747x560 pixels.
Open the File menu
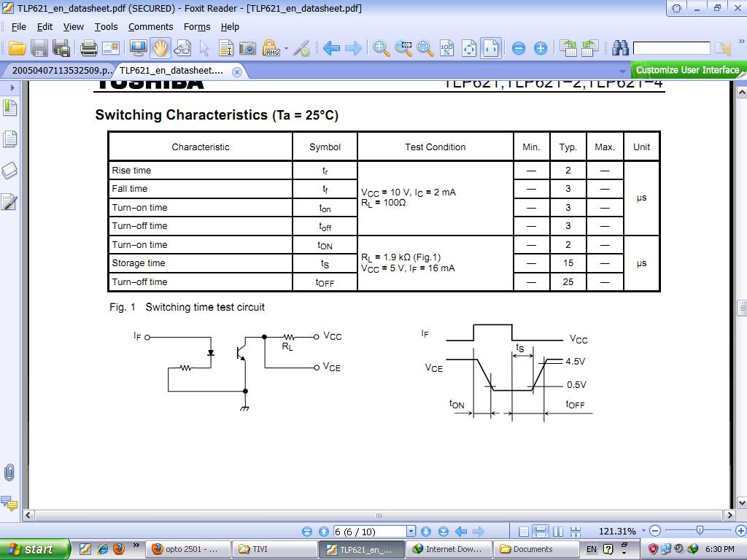click(18, 27)
